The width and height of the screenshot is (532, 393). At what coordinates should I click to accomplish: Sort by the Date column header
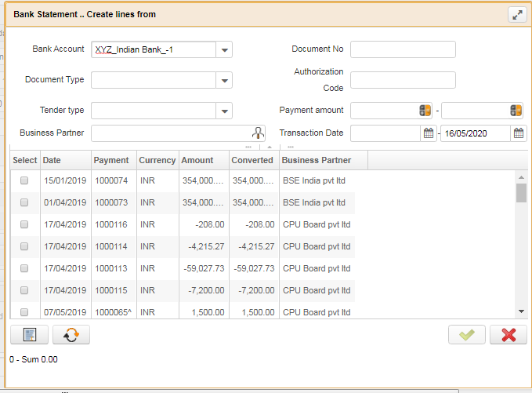tap(66, 160)
